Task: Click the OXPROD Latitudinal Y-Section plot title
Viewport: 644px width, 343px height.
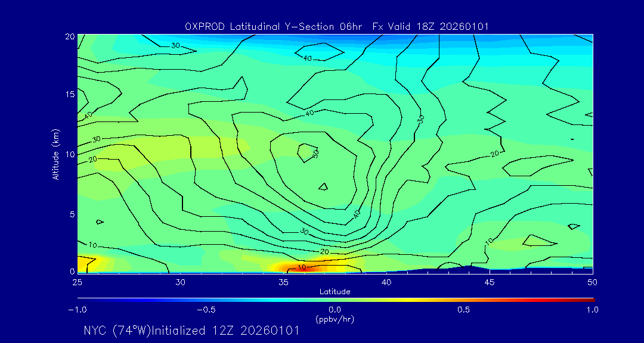Action: pyautogui.click(x=337, y=26)
